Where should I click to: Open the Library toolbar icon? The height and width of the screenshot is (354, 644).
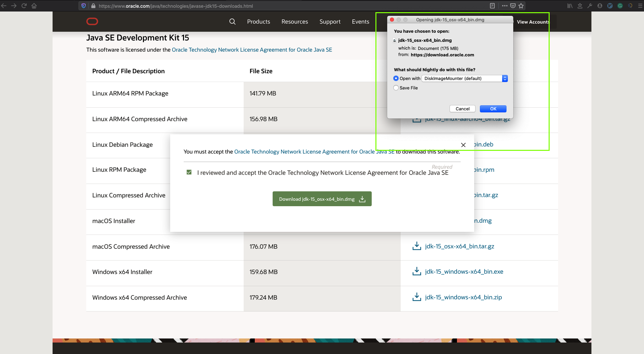[570, 6]
